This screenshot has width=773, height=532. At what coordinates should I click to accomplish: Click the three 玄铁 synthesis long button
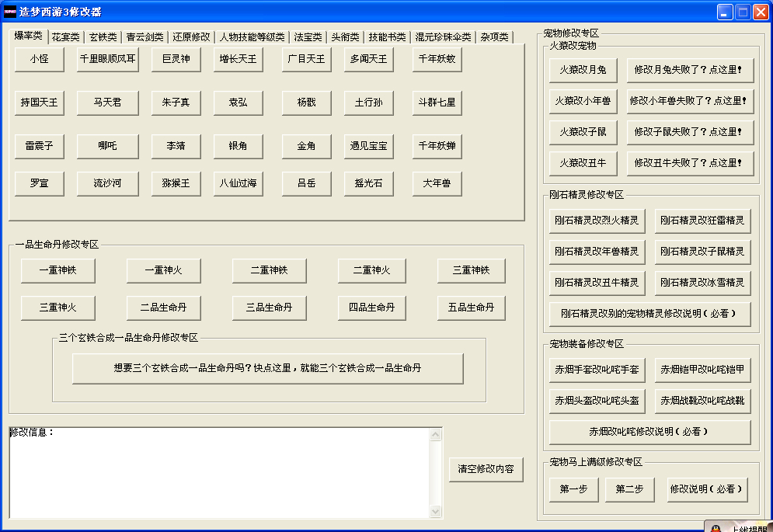267,368
